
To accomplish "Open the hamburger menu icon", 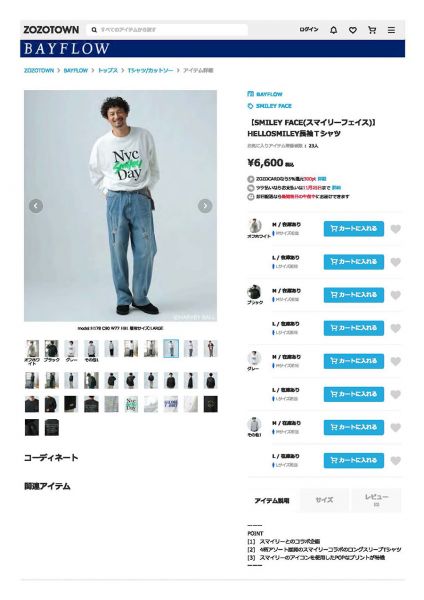I will [x=391, y=30].
